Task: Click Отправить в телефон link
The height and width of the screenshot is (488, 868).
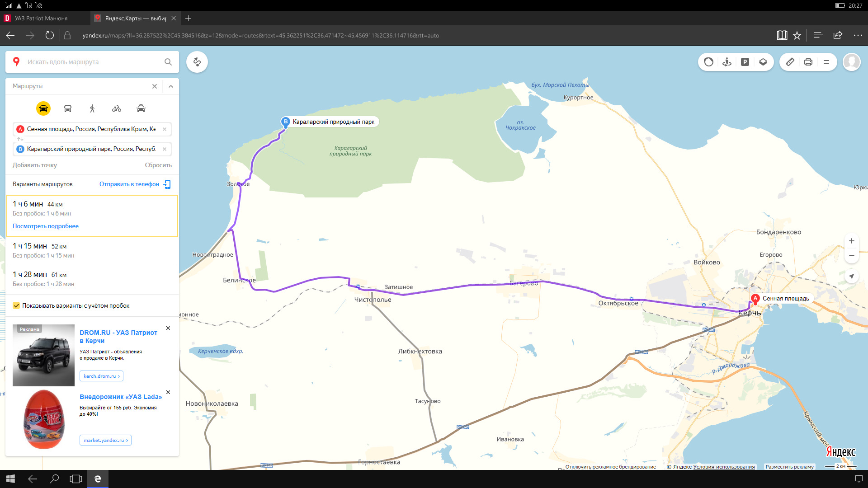Action: point(129,184)
